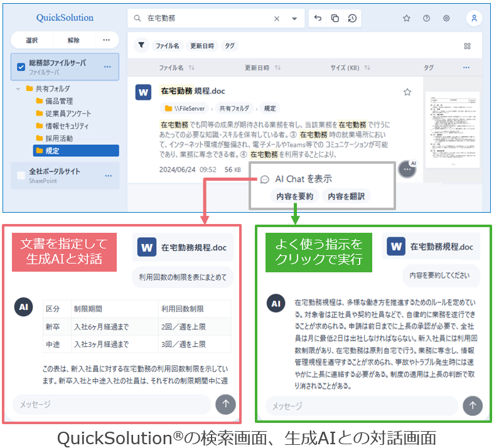Image resolution: width=494 pixels, height=448 pixels.
Task: Open the help question mark icon
Action: [426, 19]
